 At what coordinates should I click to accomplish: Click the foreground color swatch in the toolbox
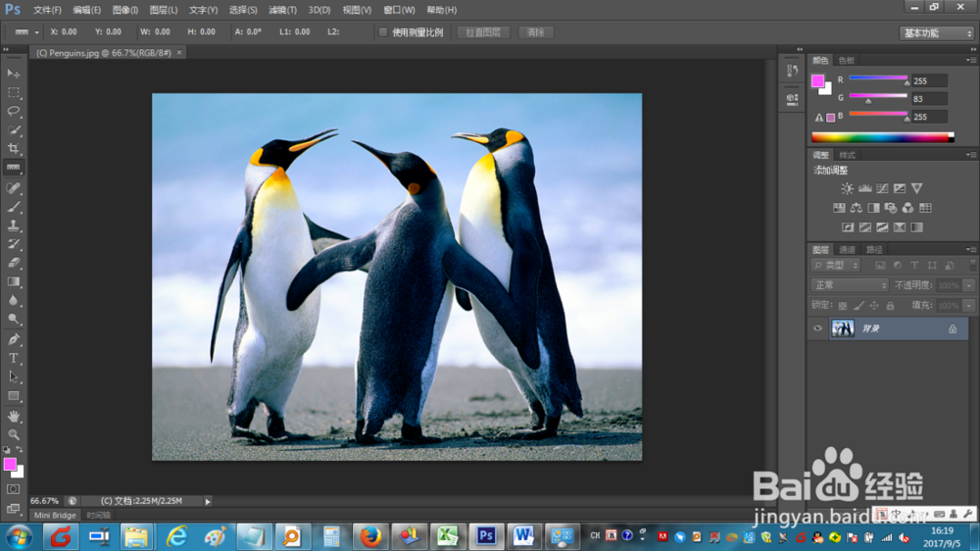click(10, 464)
